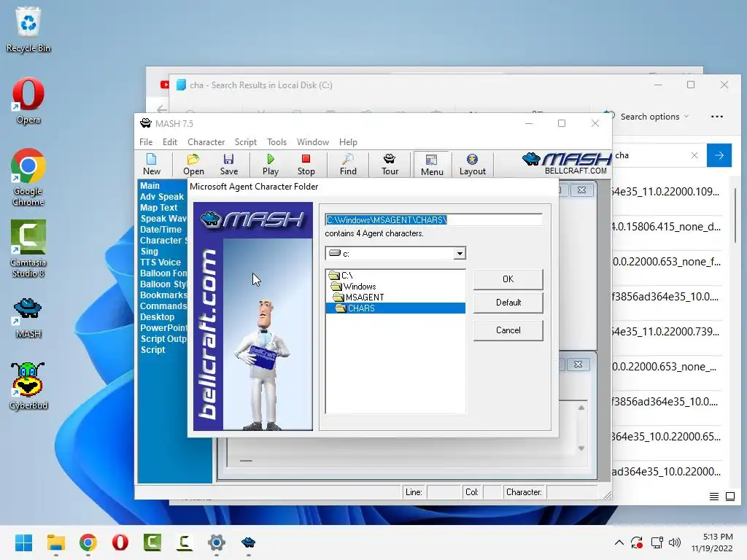Image resolution: width=747 pixels, height=560 pixels.
Task: Select the Opera desktop shortcut
Action: tap(28, 101)
